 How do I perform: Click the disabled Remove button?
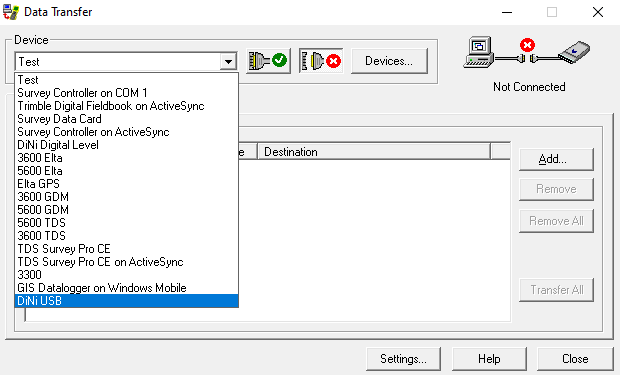pos(556,189)
